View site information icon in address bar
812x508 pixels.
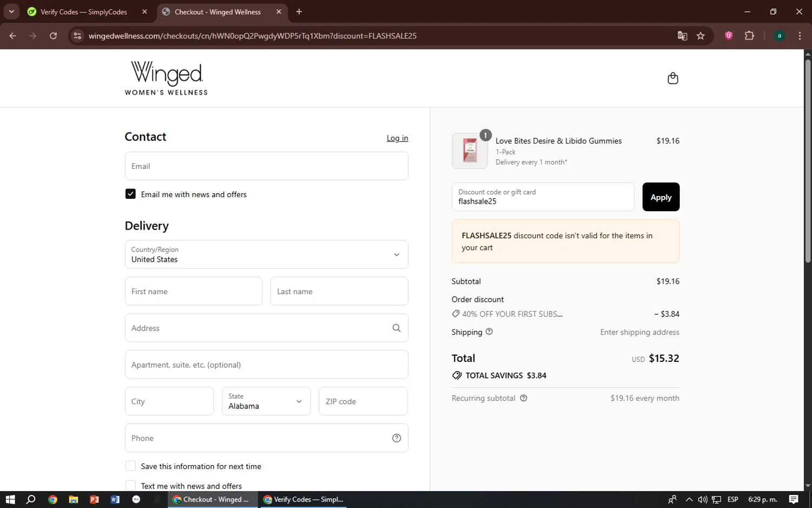[77, 36]
